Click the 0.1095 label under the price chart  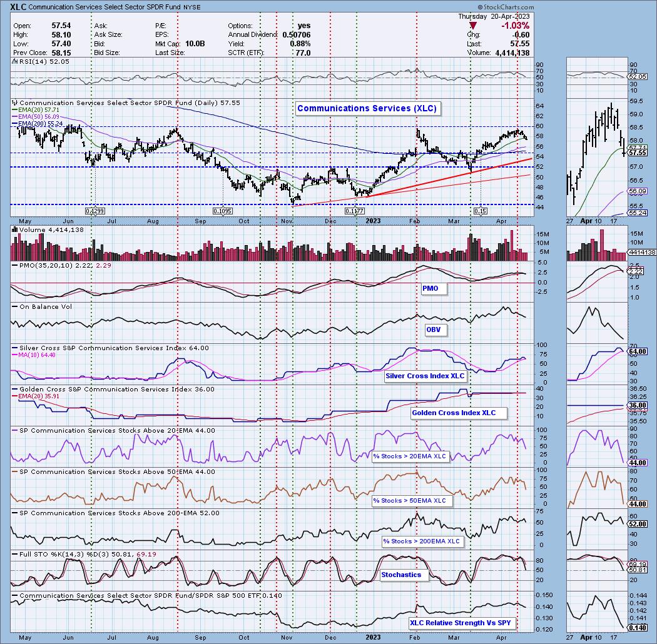tap(223, 211)
